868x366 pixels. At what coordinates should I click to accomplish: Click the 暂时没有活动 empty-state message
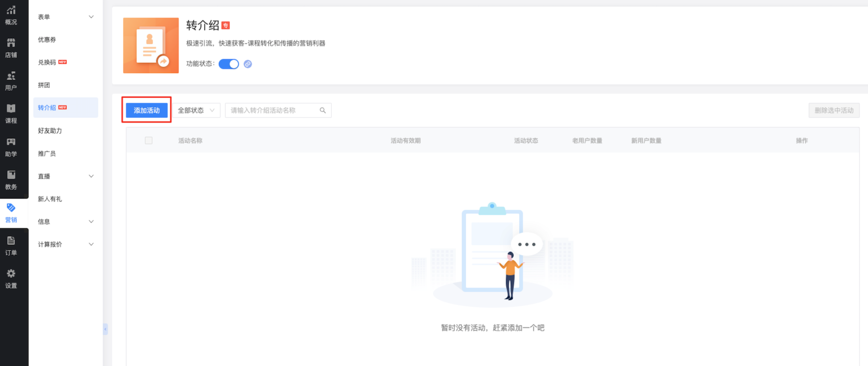tap(493, 328)
